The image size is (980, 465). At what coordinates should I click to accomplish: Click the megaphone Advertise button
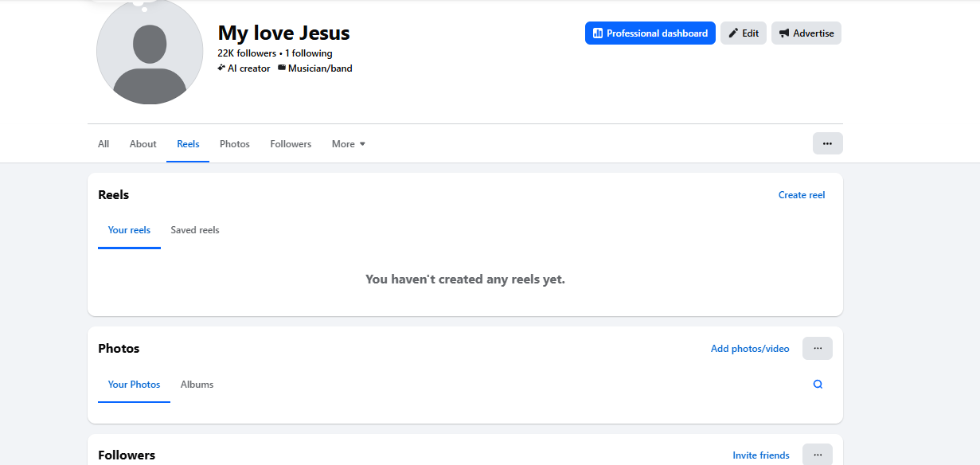click(x=806, y=33)
